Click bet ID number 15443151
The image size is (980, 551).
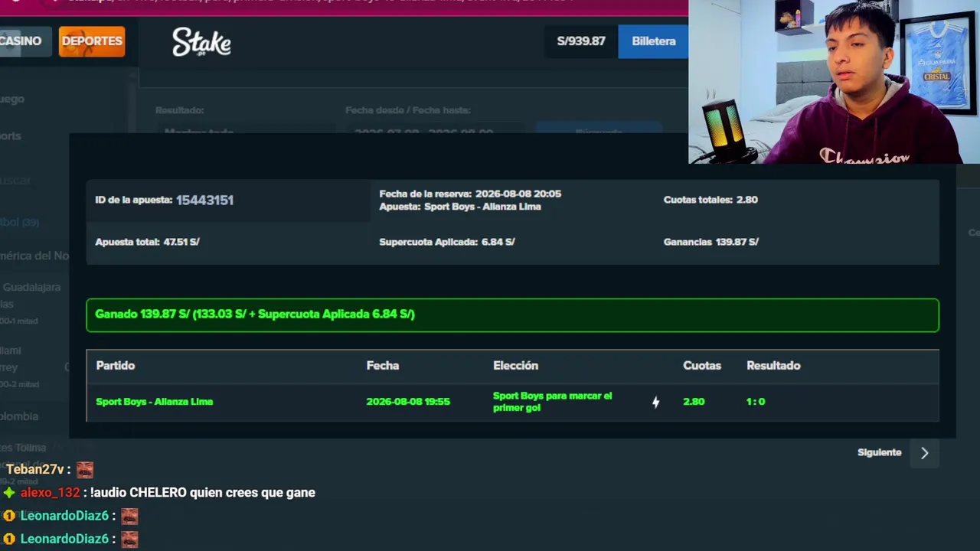[204, 200]
